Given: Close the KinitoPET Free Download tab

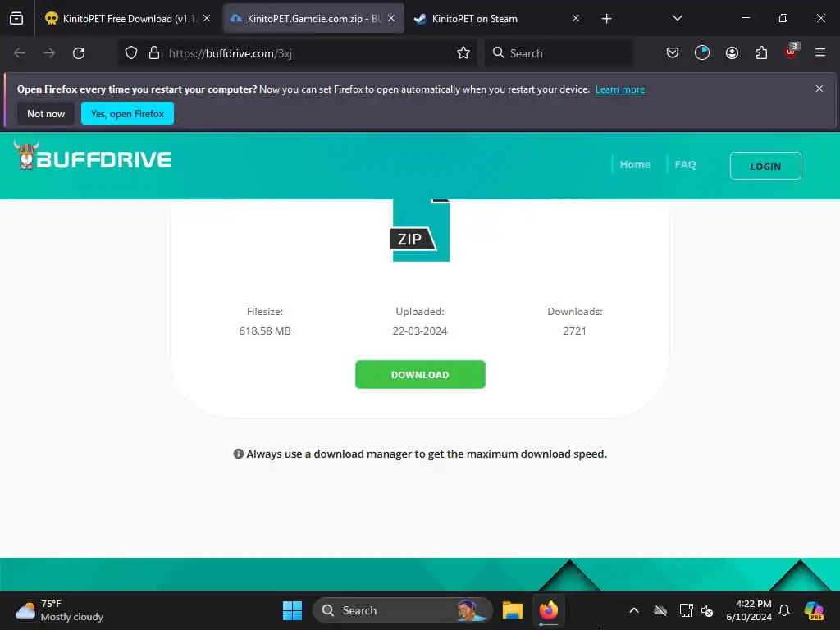Looking at the screenshot, I should coord(207,18).
